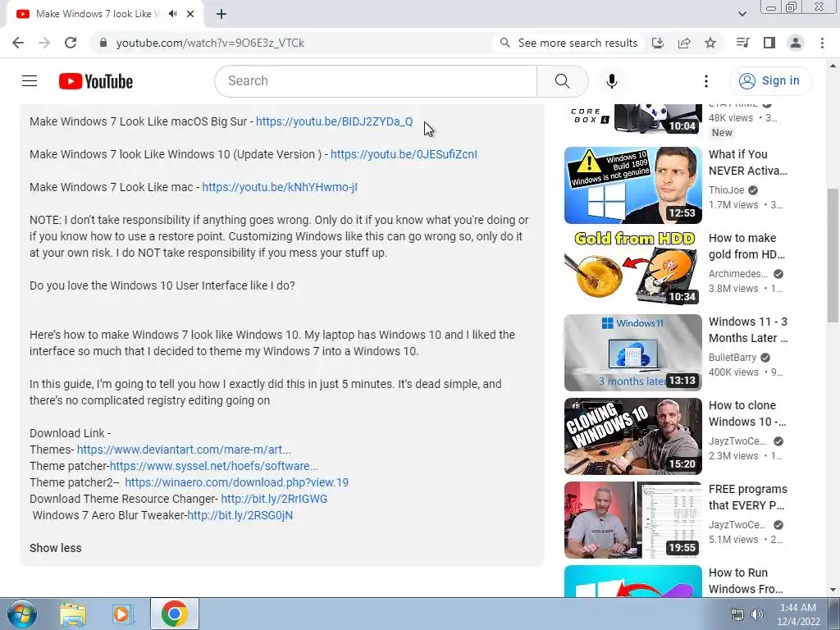
Task: Open the winaero.com Theme patcher2 link
Action: tap(236, 482)
